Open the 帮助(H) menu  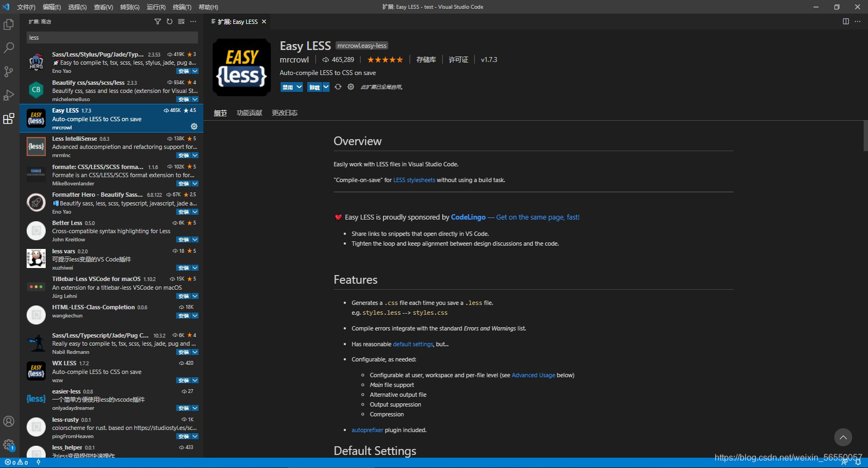point(208,7)
